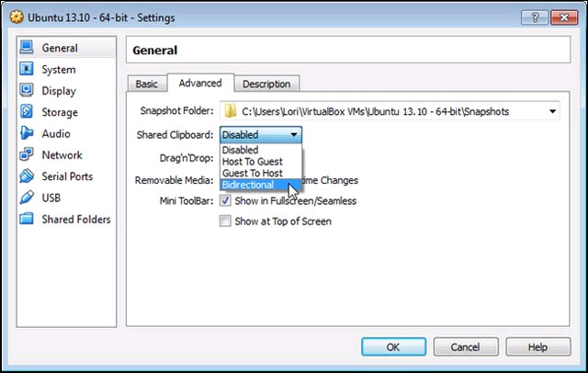Open Shared Folders folder icon
Screen dimensions: 588x373
point(26,220)
